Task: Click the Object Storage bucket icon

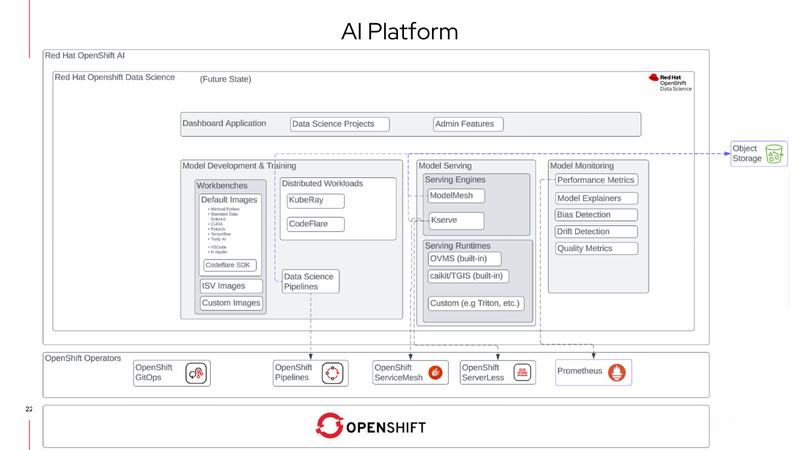Action: (774, 154)
